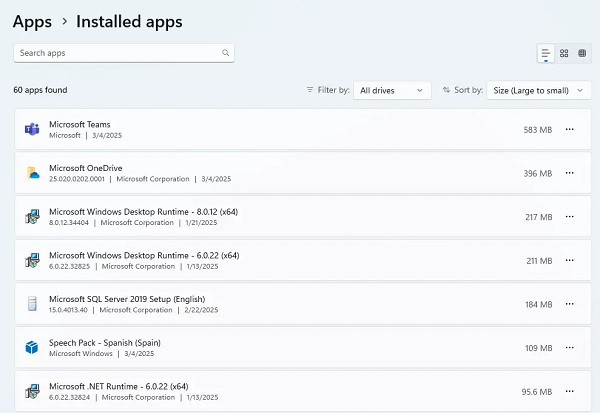Click the 109 MB size value
Image resolution: width=600 pixels, height=413 pixels.
tap(539, 348)
